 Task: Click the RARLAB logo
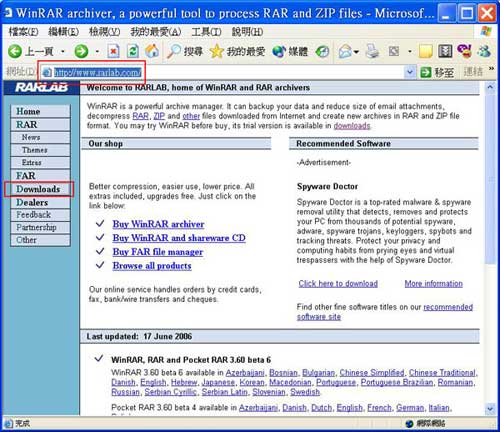pos(41,87)
